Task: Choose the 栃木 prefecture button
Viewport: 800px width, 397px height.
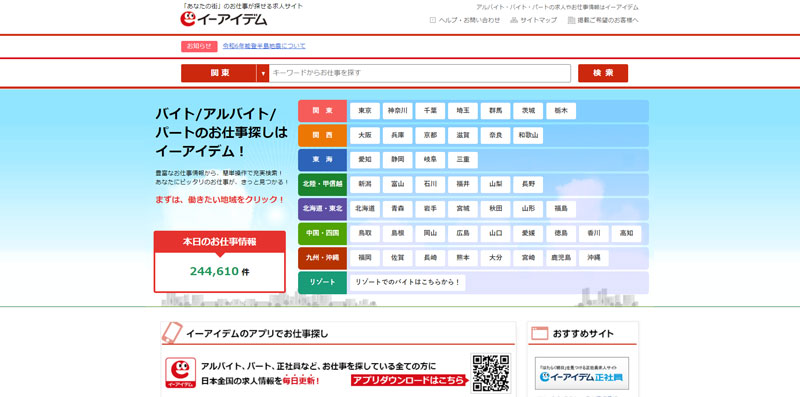Action: [561, 111]
